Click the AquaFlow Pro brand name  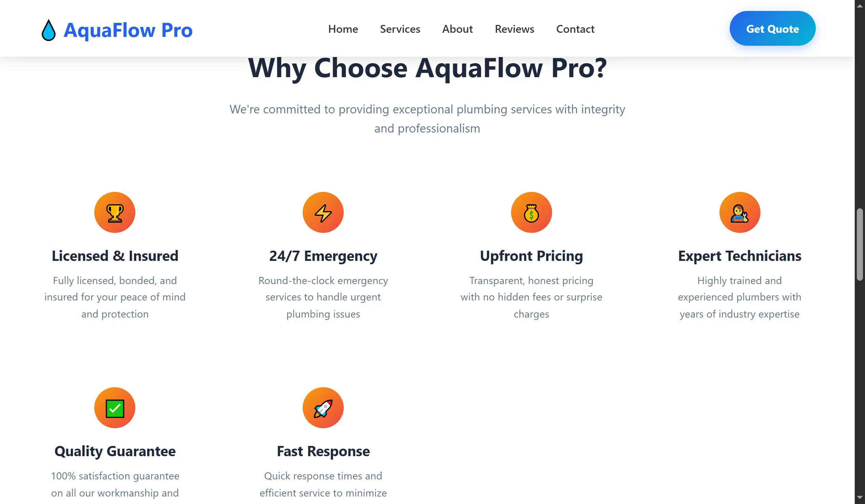click(x=128, y=30)
